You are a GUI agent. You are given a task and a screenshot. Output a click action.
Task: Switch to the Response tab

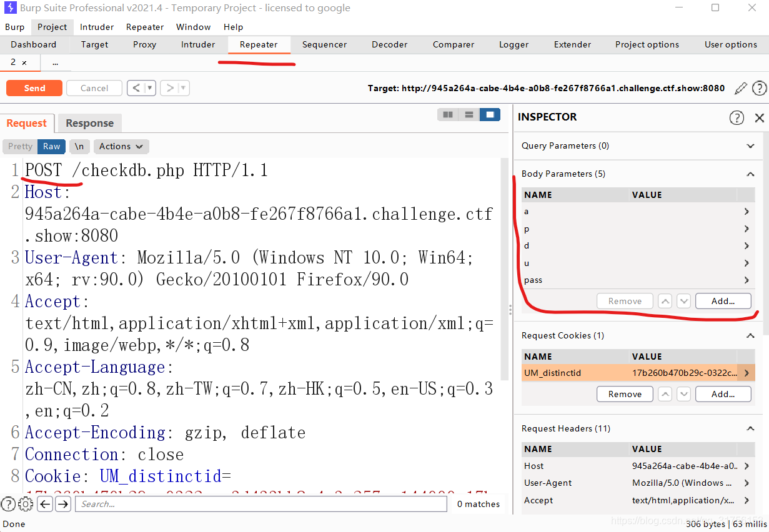coord(89,123)
